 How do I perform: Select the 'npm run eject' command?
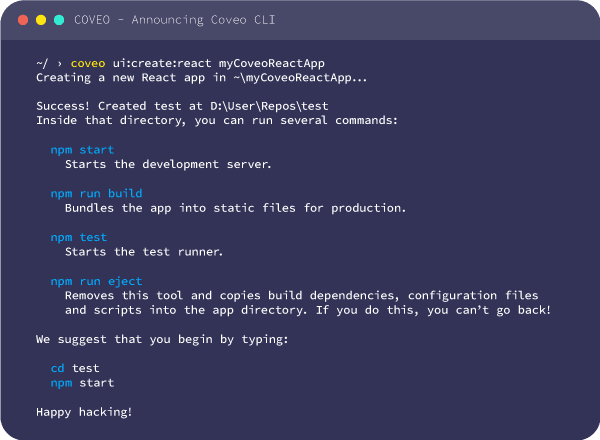(x=96, y=282)
